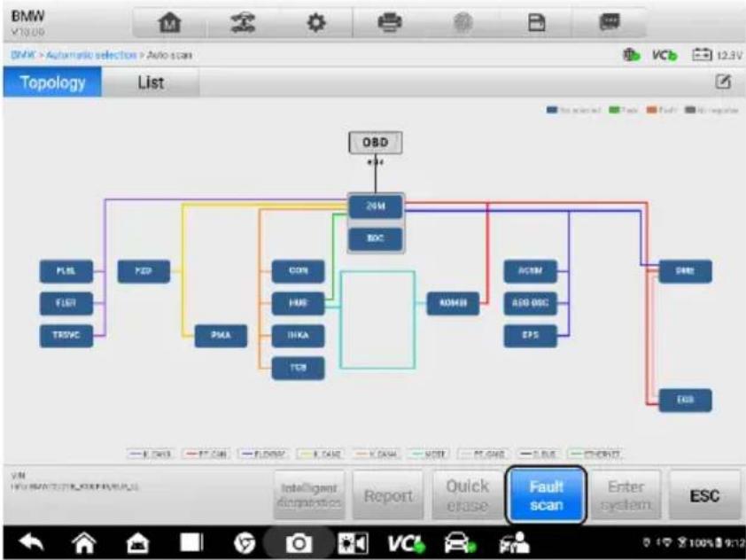The width and height of the screenshot is (746, 560).
Task: Switch to the List tab
Action: click(151, 82)
